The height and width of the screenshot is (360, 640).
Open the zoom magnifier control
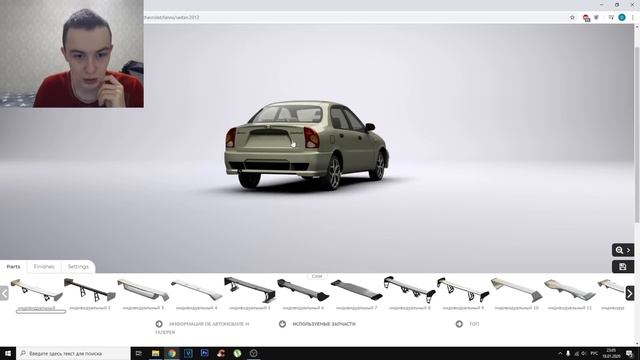point(623,250)
